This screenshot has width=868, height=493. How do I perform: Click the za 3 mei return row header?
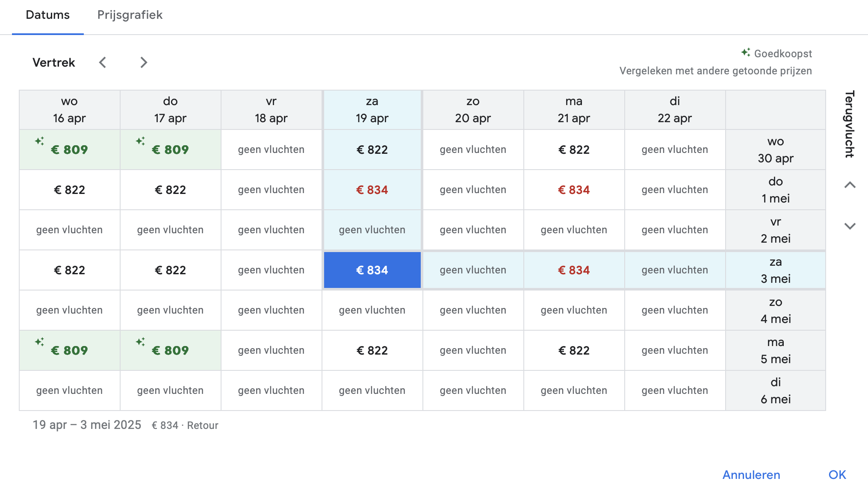pyautogui.click(x=775, y=270)
